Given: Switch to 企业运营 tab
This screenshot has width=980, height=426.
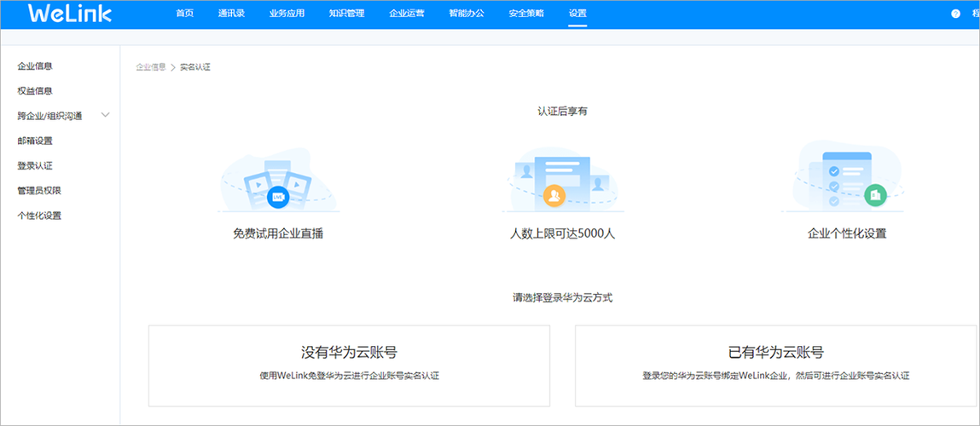Looking at the screenshot, I should 407,13.
